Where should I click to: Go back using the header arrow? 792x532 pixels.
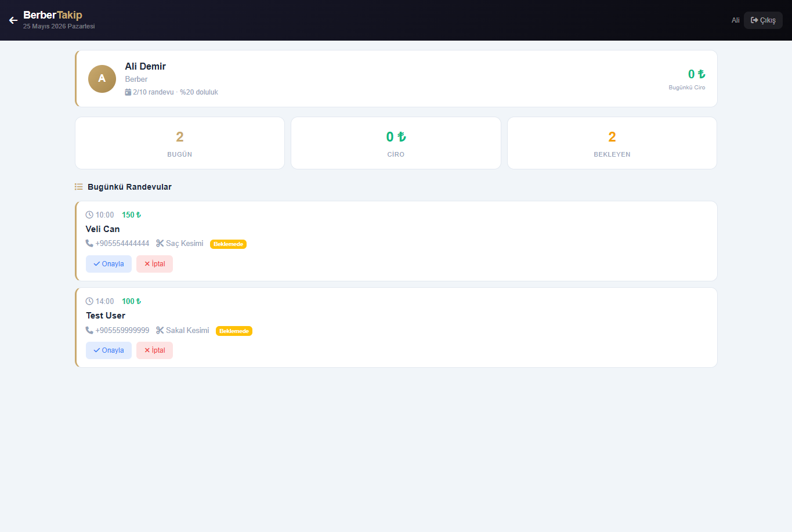tap(13, 20)
